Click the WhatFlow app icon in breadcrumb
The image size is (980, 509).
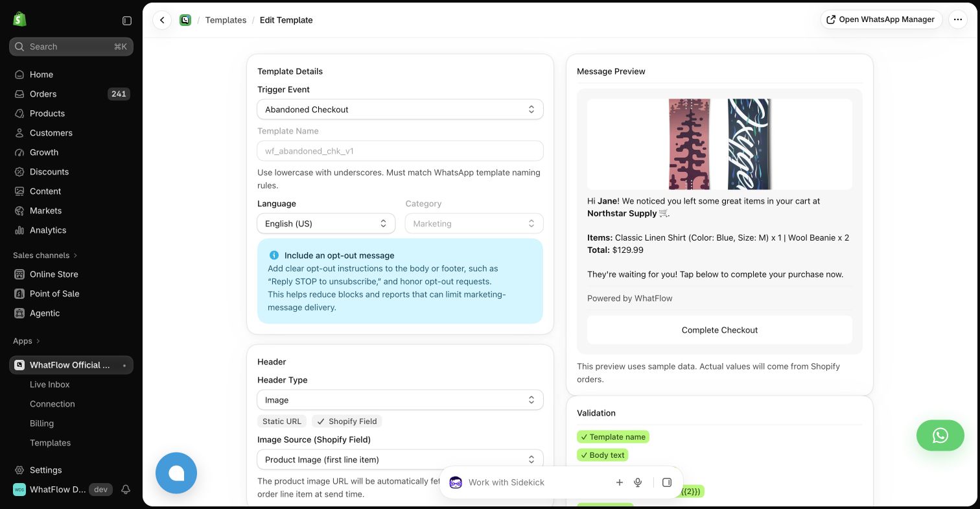pyautogui.click(x=185, y=20)
